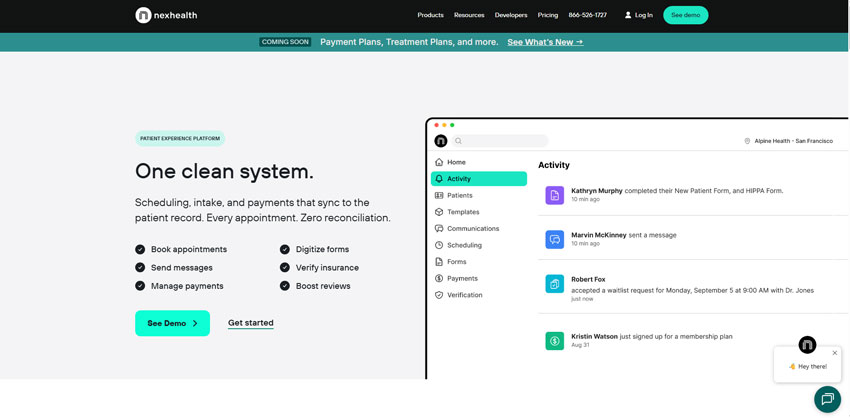Viewport: 850px width, 418px height.
Task: Click the Aug 31 timestamp
Action: [580, 345]
